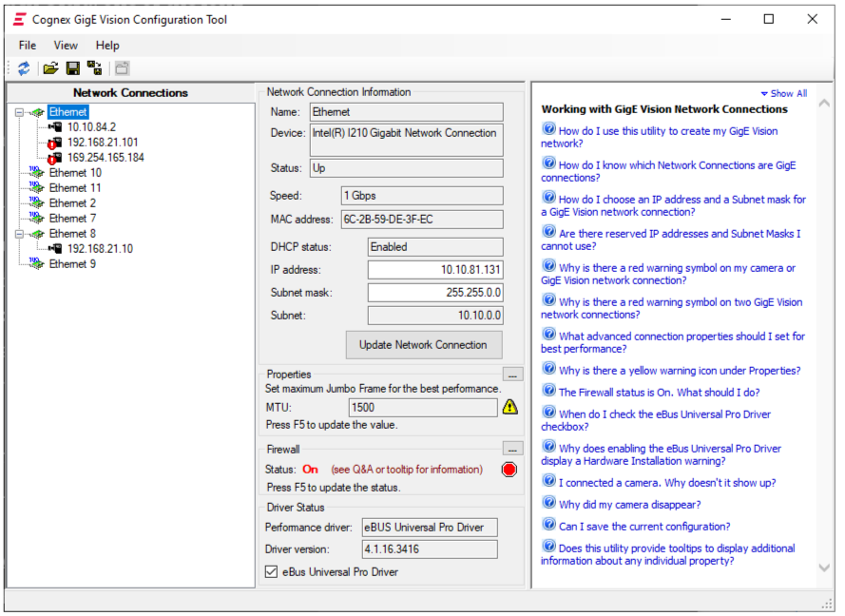This screenshot has width=845, height=616.
Task: Click the red warning icon on 192.168.21.101
Action: (x=52, y=144)
